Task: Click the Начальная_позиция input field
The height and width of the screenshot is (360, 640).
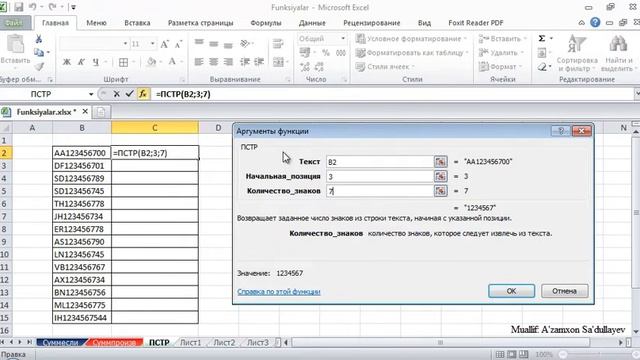Action: (380, 176)
